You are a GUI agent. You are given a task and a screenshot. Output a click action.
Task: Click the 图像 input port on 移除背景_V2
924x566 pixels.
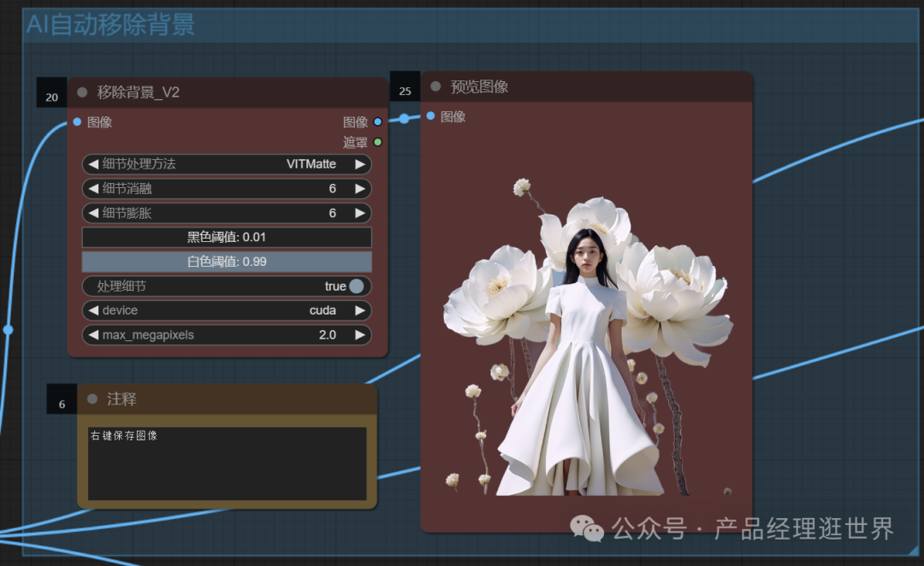coord(77,122)
